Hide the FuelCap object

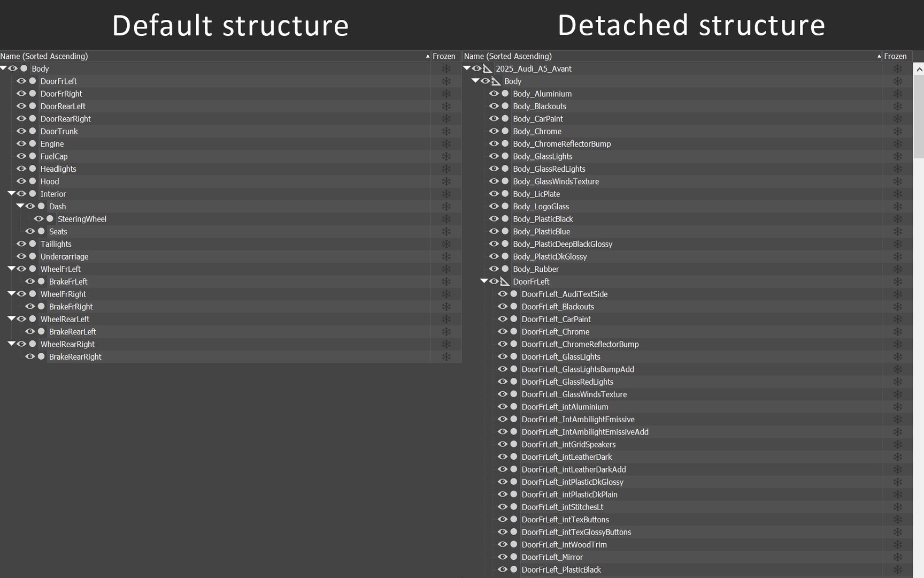[21, 156]
